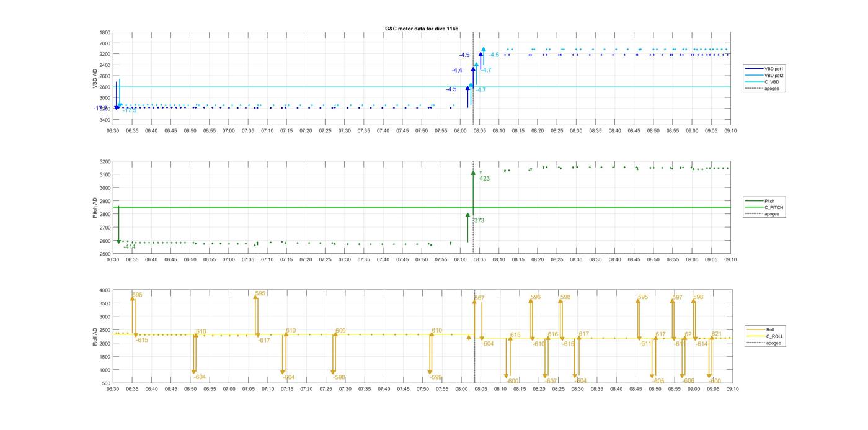Click the '3200' tick on Pitch y-axis
Viewport: 868px width, 430px height.
point(105,161)
